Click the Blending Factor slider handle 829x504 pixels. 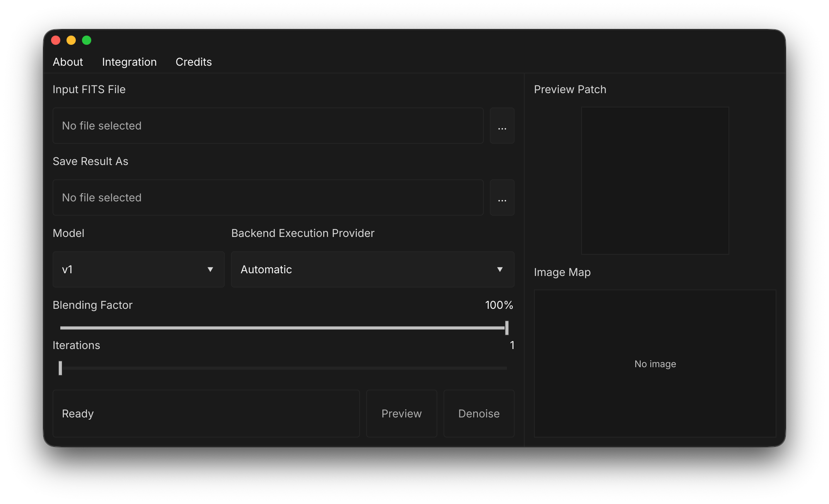507,328
